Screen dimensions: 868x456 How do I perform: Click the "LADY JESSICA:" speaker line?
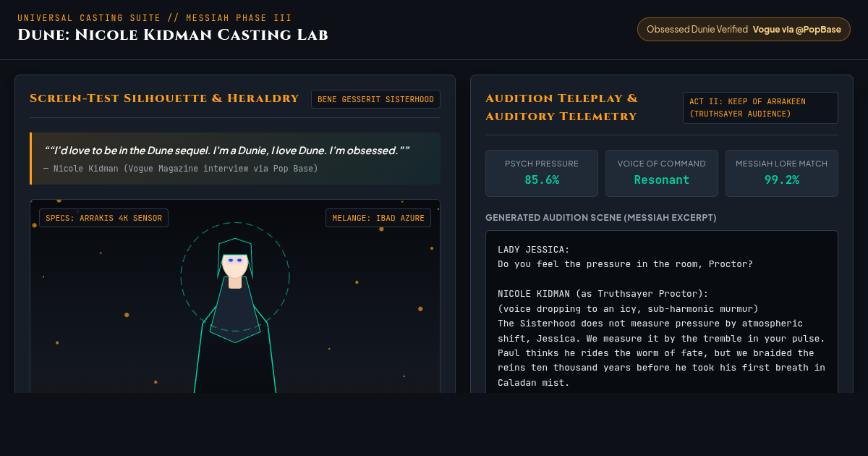point(534,250)
